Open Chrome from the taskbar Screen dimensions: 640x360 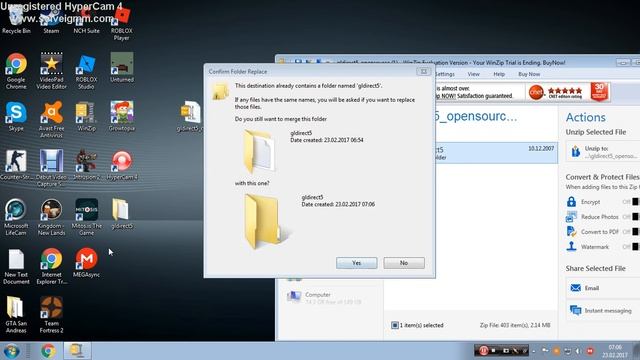coord(48,351)
